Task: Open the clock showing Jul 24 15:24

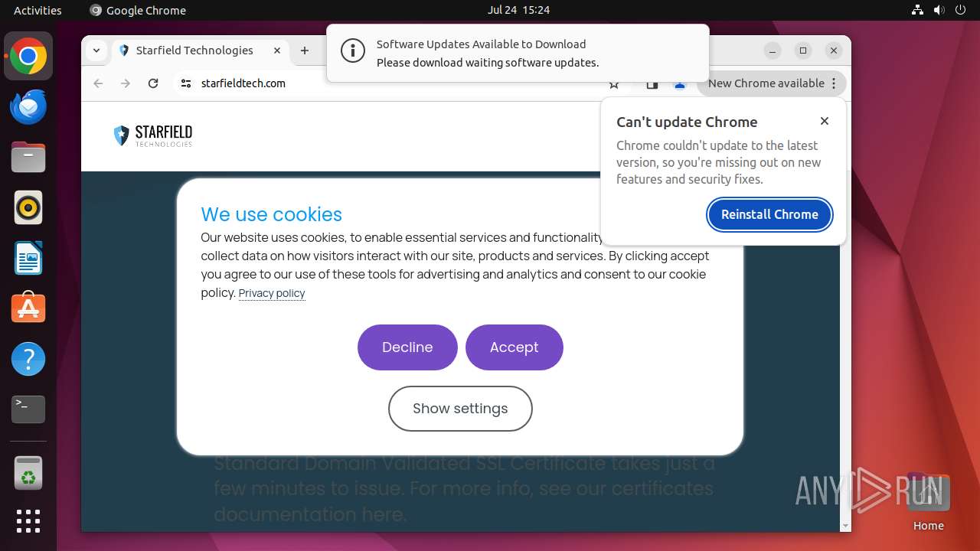Action: (518, 10)
